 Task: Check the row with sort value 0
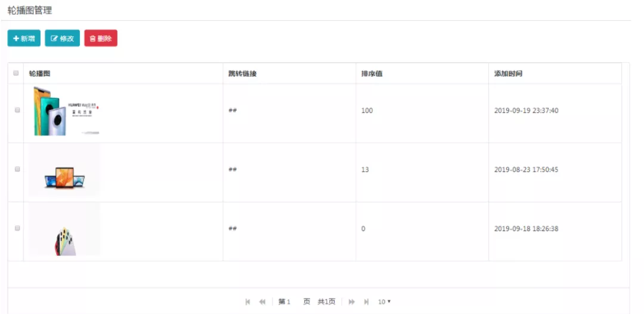click(x=17, y=228)
